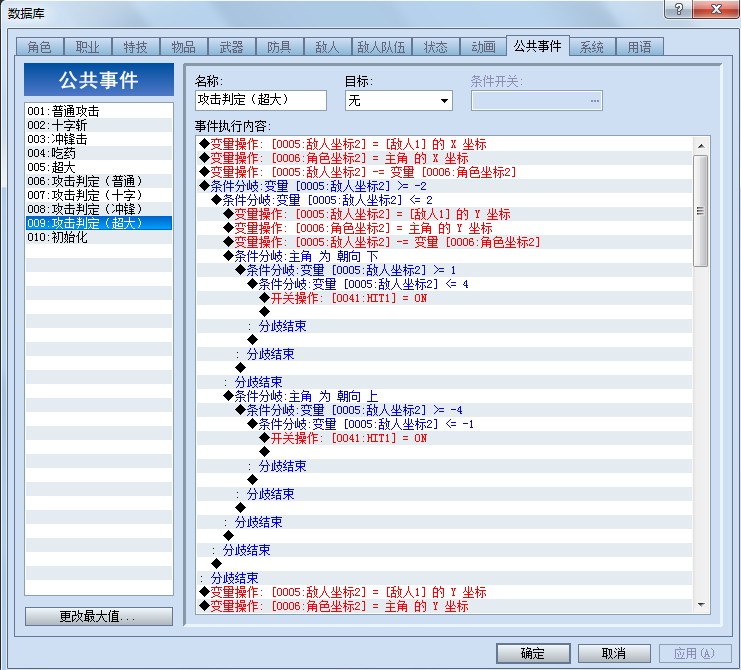Viewport: 741px width, 670px height.
Task: Select first line 敌人坐标2 = 敌人1 的 X 坐标
Action: tap(444, 144)
